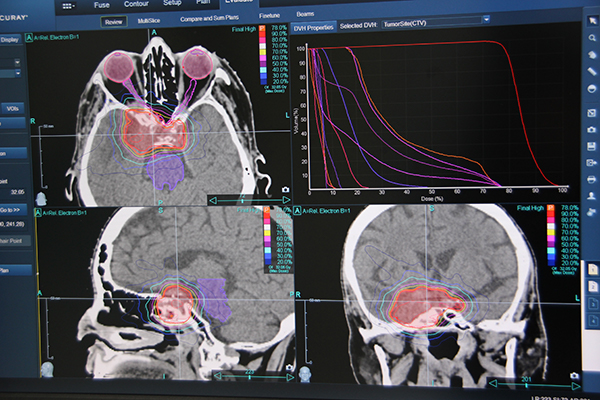Select the MultiSlice sub-tab
This screenshot has height=400, width=600.
click(x=150, y=19)
